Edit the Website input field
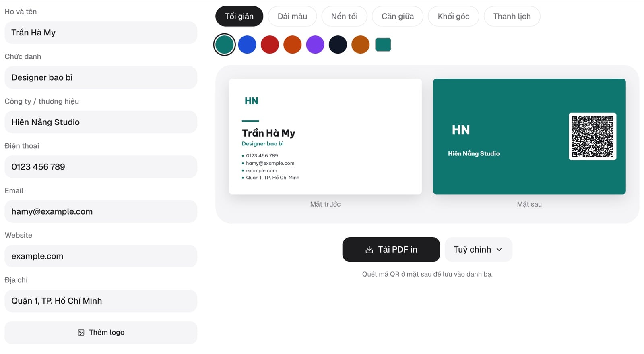The width and height of the screenshot is (644, 354). pos(101,256)
